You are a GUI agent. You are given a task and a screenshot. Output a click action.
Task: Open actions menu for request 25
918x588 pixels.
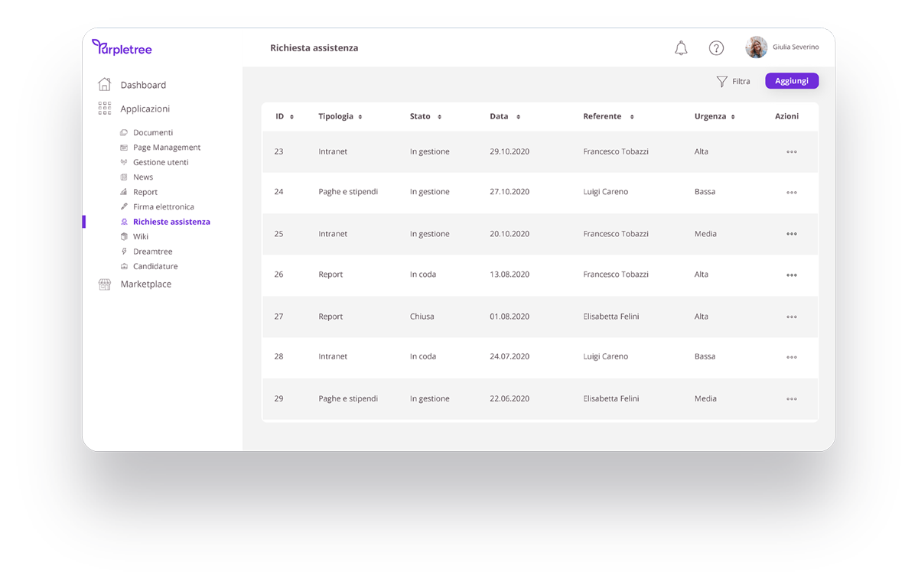coord(792,234)
